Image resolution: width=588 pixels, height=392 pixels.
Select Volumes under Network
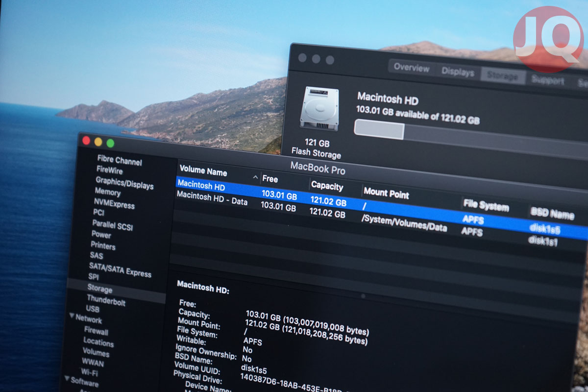(x=96, y=352)
